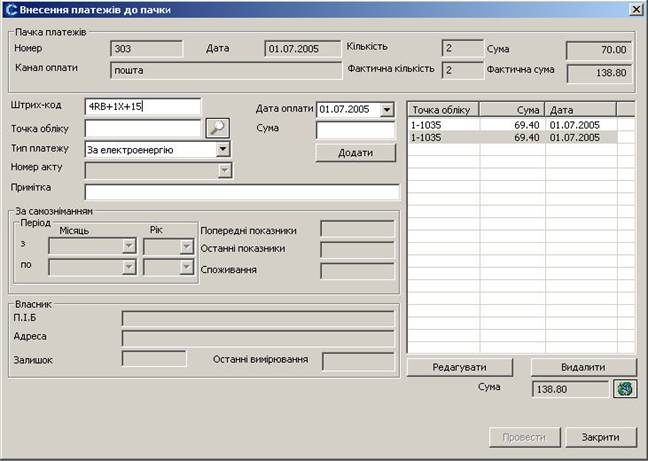The height and width of the screenshot is (461, 648).
Task: Click the Попередні показники field
Action: click(x=357, y=229)
